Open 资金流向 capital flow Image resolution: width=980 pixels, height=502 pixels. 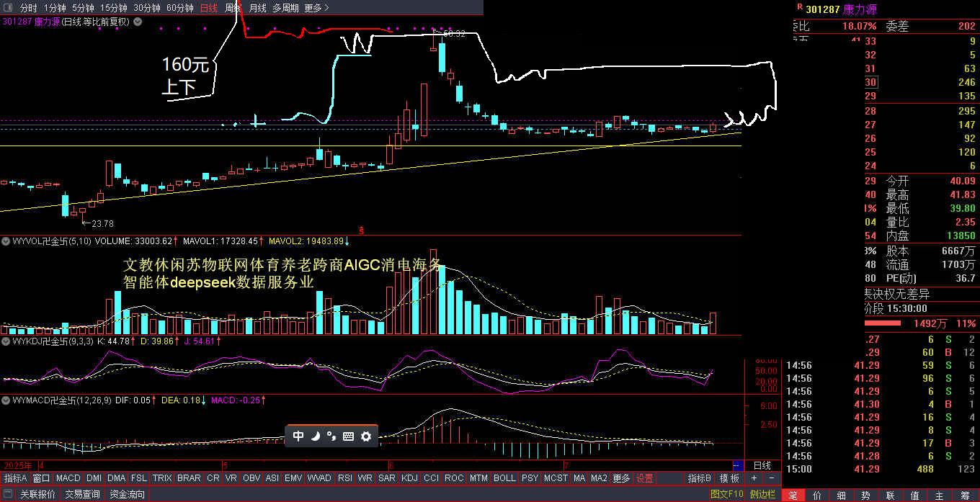tap(127, 495)
